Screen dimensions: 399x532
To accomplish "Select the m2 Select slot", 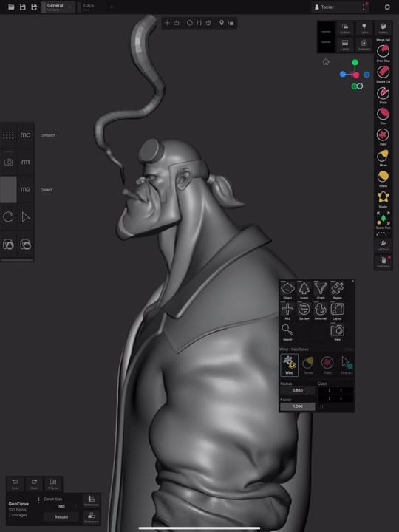I will [25, 189].
